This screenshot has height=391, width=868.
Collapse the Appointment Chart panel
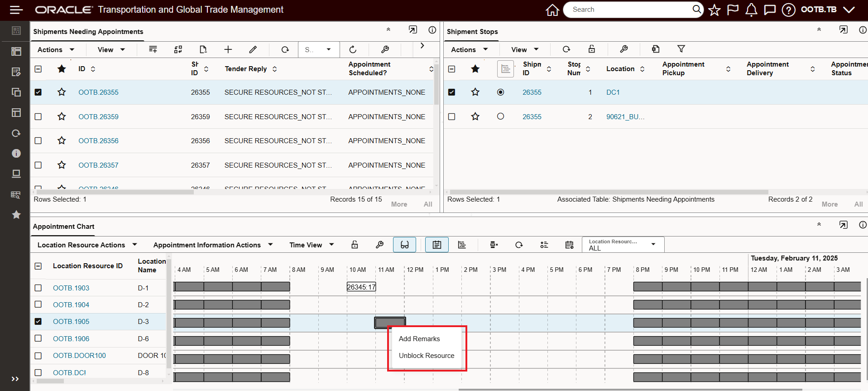point(819,224)
